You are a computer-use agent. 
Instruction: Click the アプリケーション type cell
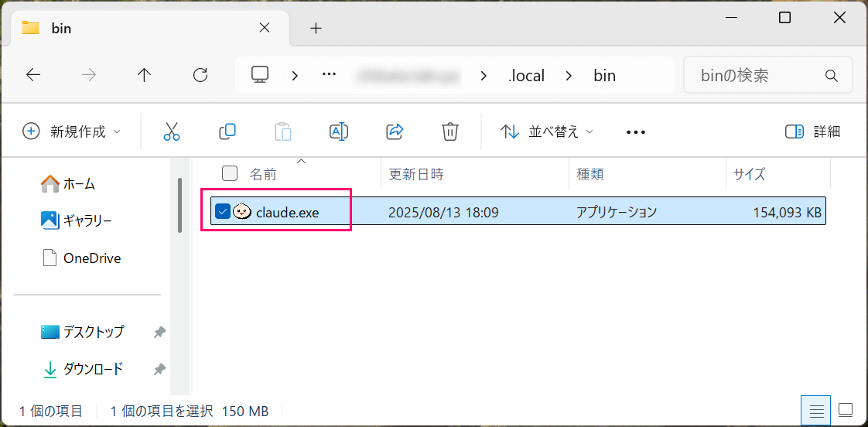(616, 211)
